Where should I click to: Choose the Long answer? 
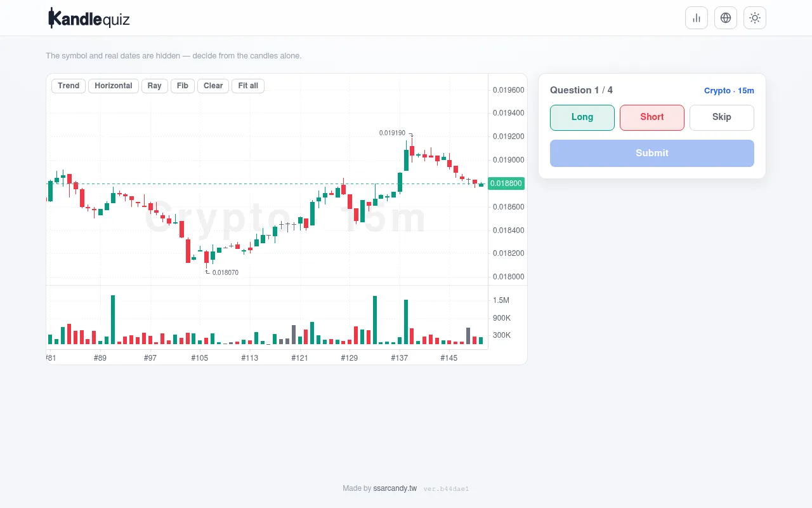pos(582,117)
